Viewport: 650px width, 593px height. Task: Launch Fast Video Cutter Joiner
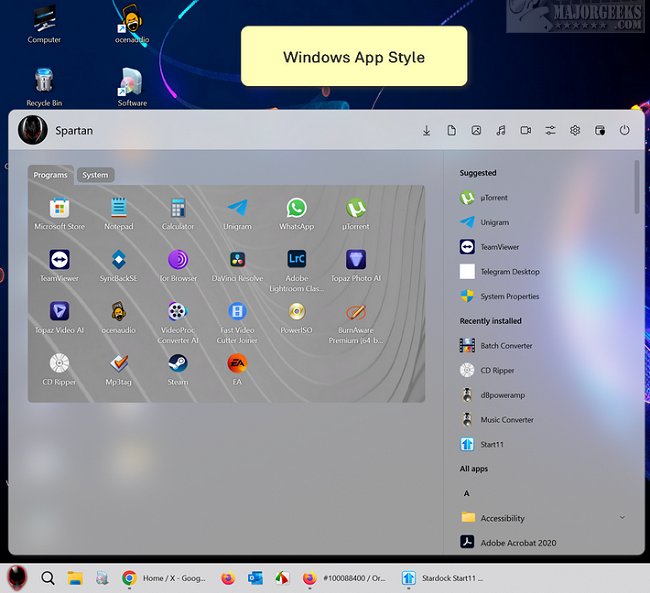237,323
